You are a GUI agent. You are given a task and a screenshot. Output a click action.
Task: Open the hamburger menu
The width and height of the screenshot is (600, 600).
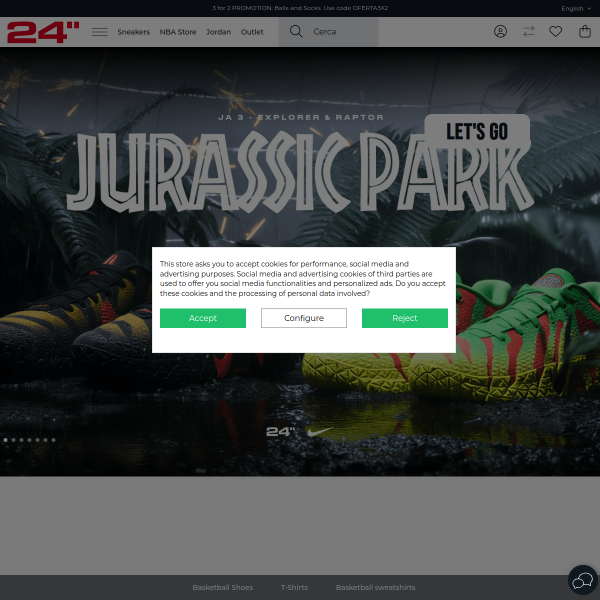click(x=100, y=32)
